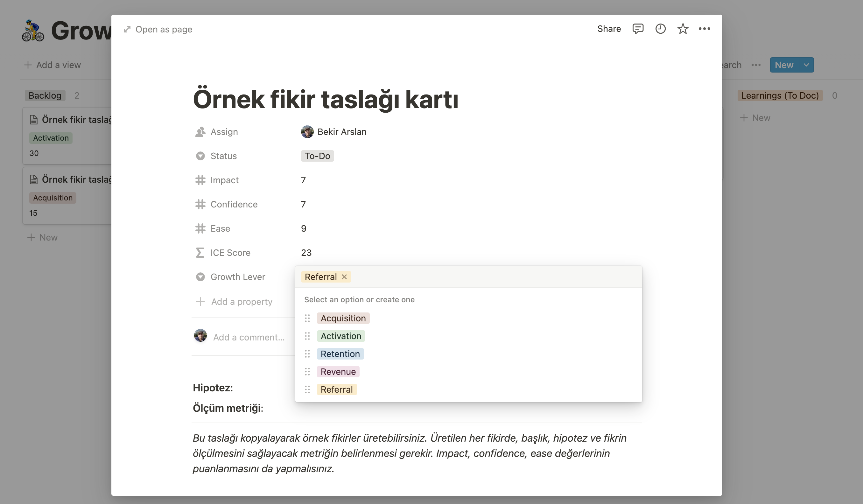Favorite this page using the star icon
The height and width of the screenshot is (504, 863).
click(x=683, y=29)
